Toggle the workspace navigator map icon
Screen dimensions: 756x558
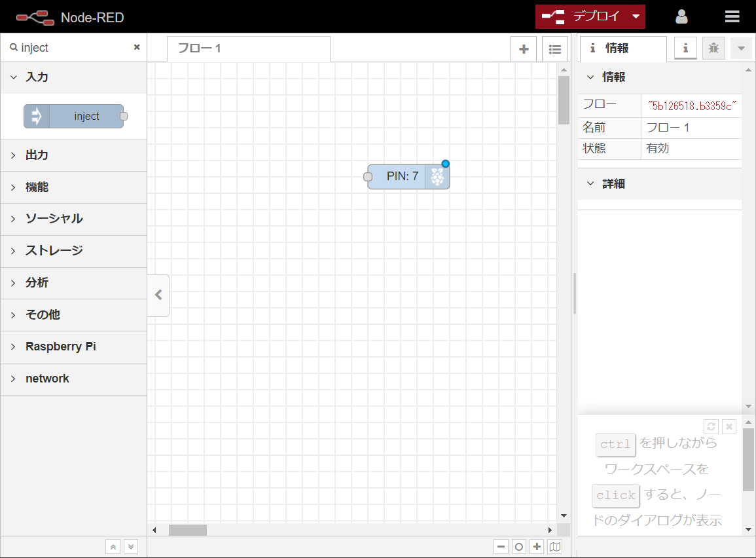(x=555, y=547)
